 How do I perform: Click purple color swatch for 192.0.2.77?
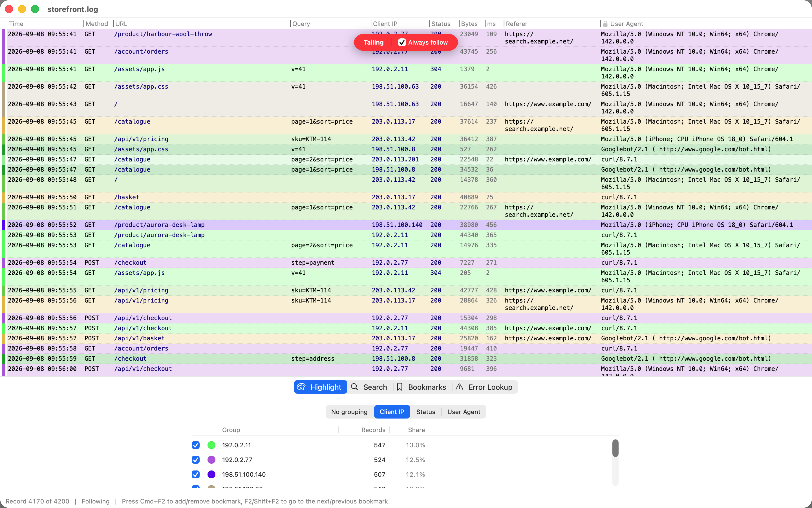click(x=211, y=460)
